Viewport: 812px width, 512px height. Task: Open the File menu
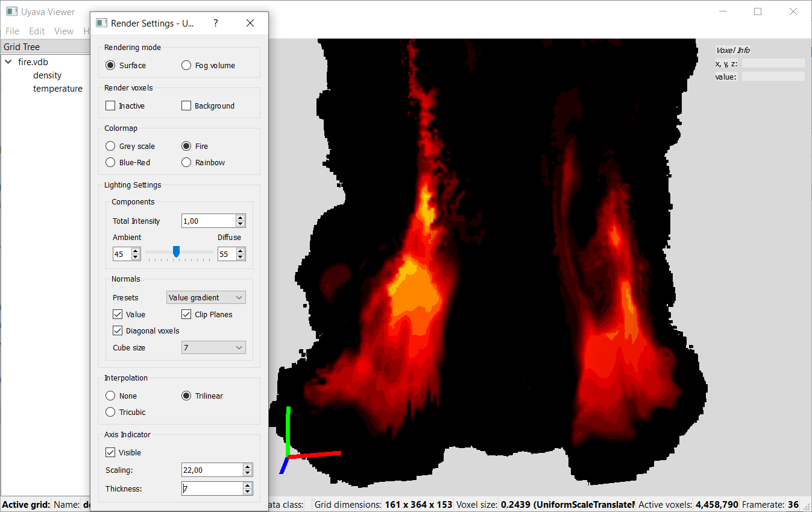coord(12,31)
